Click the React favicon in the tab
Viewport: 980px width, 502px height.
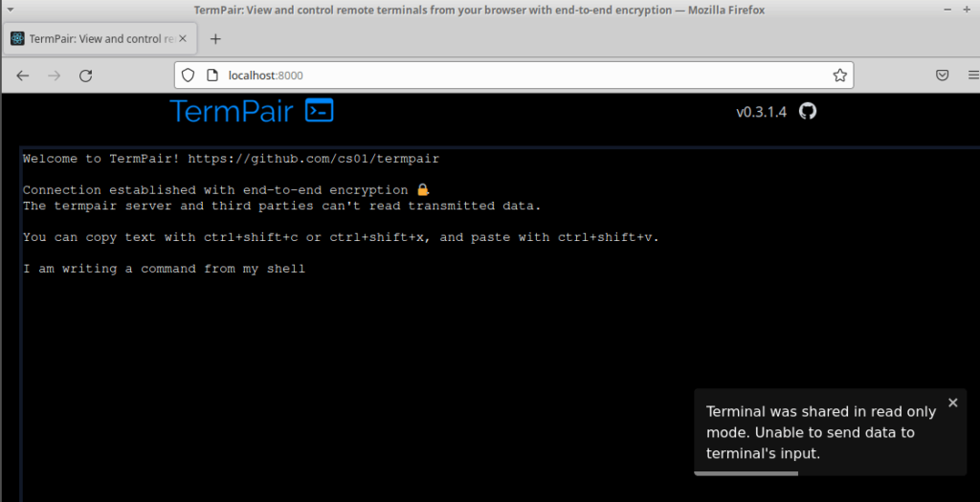17,38
